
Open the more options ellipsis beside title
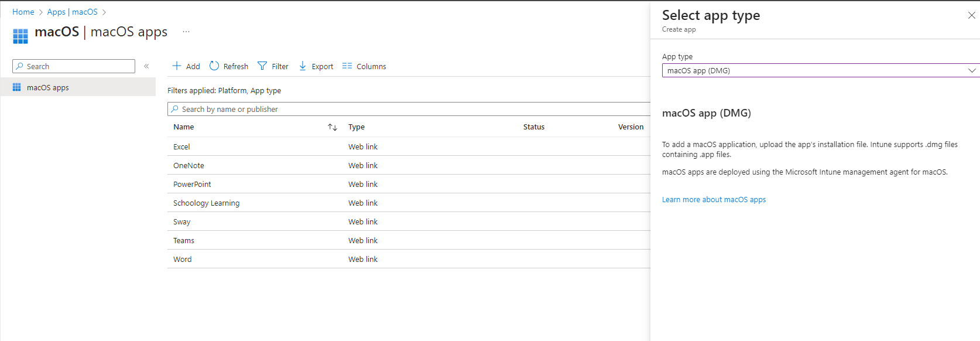(x=186, y=32)
